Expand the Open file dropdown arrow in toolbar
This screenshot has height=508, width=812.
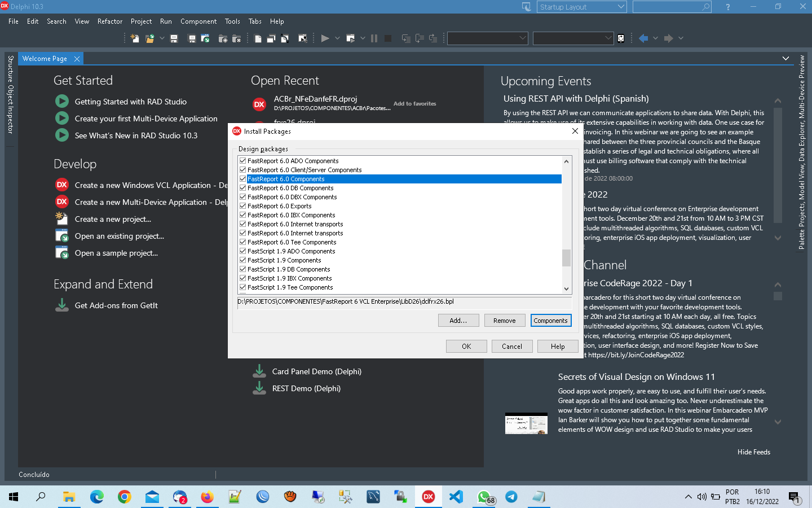pyautogui.click(x=162, y=38)
